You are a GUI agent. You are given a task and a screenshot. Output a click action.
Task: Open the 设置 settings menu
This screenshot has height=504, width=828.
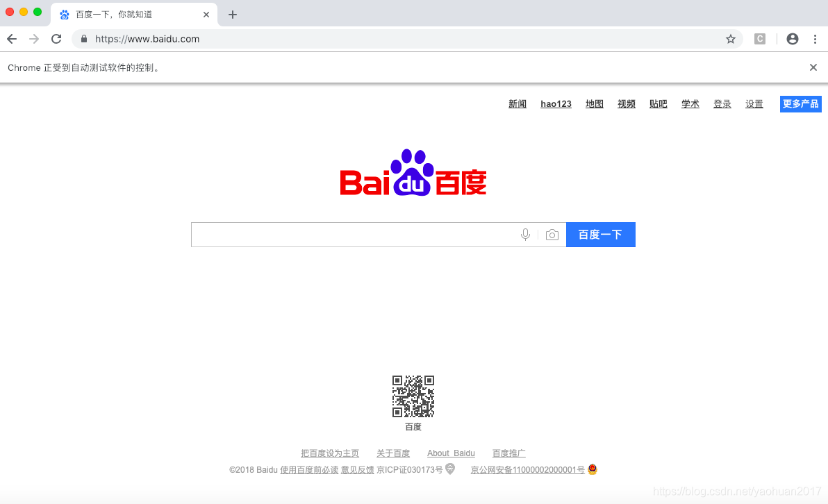click(x=754, y=104)
